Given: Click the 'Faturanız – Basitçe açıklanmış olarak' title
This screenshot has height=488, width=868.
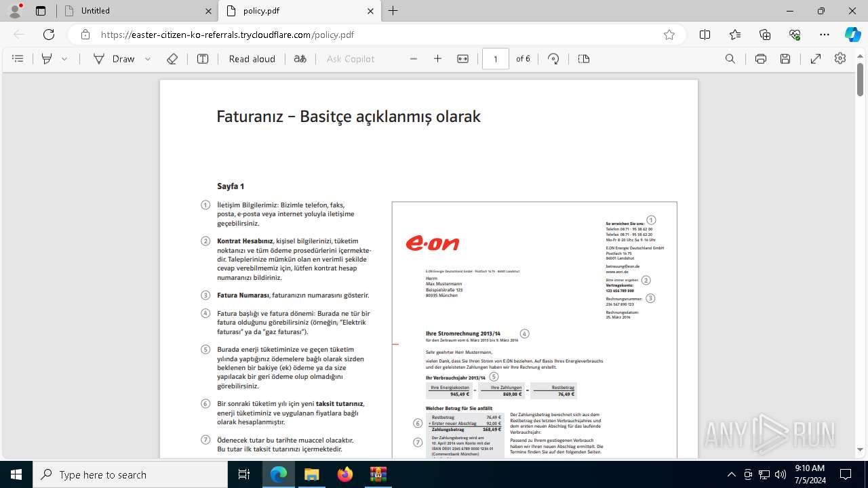Looking at the screenshot, I should (x=349, y=117).
